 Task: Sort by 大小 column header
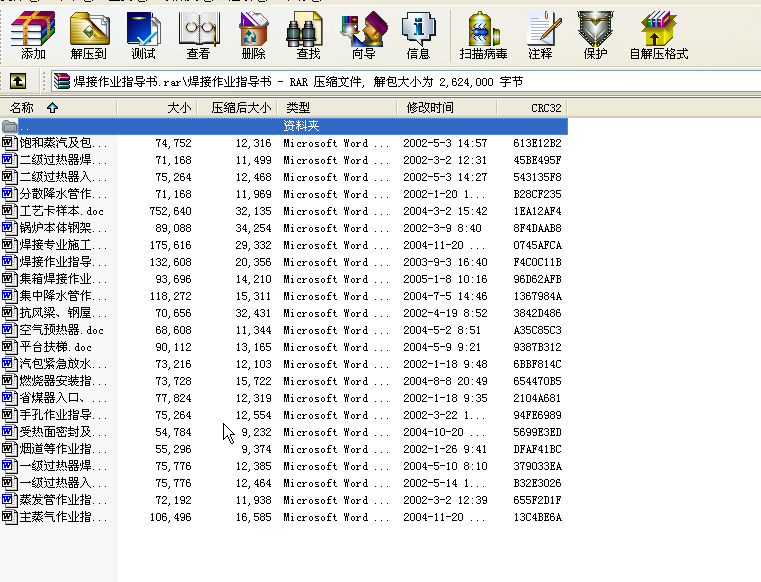pyautogui.click(x=157, y=108)
